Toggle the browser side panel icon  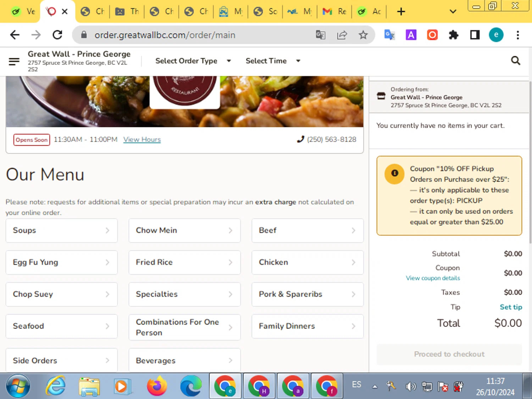pos(475,35)
